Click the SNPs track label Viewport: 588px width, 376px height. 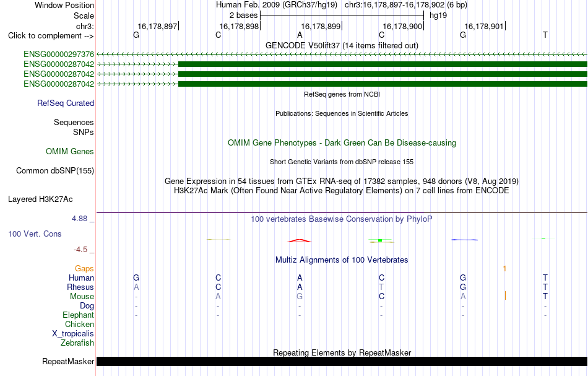[84, 132]
